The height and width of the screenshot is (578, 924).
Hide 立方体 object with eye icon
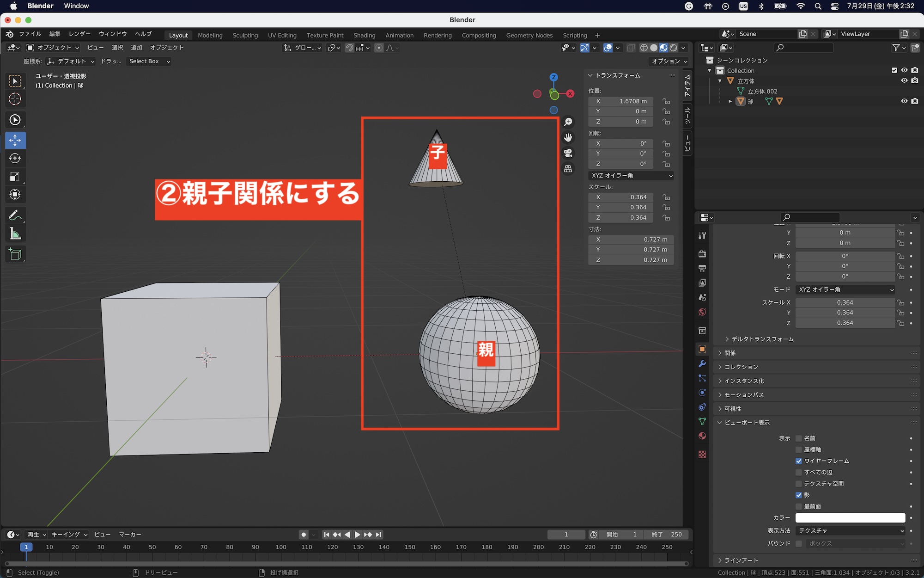point(904,81)
